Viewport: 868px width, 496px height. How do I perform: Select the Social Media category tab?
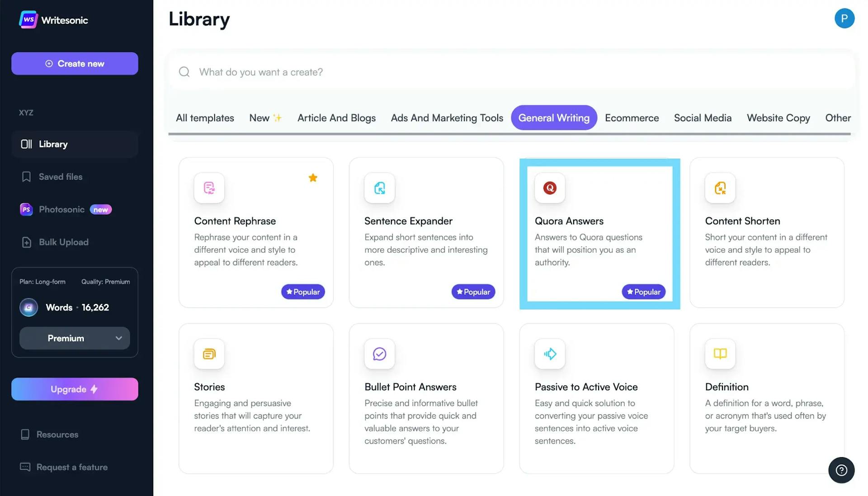coord(703,118)
